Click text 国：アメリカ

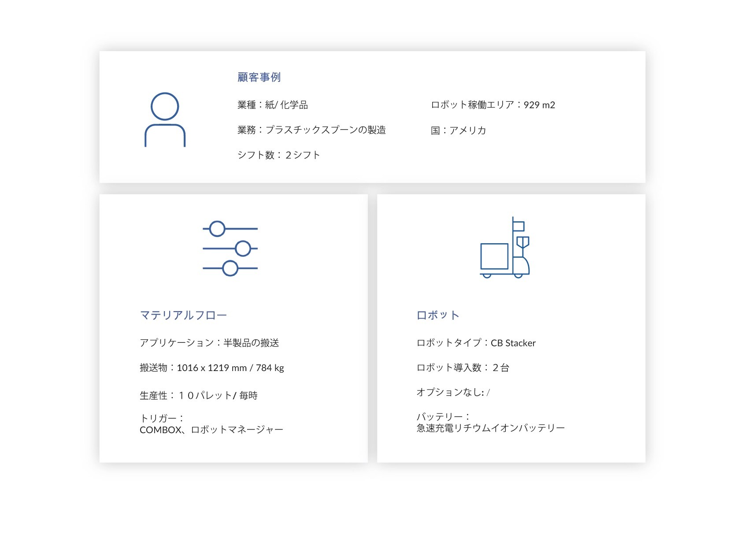point(459,130)
